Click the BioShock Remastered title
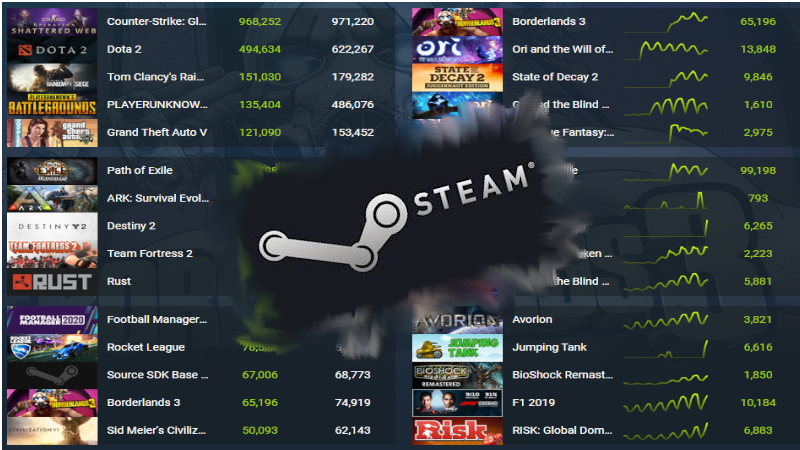Screen dimensions: 800x450 click(562, 375)
